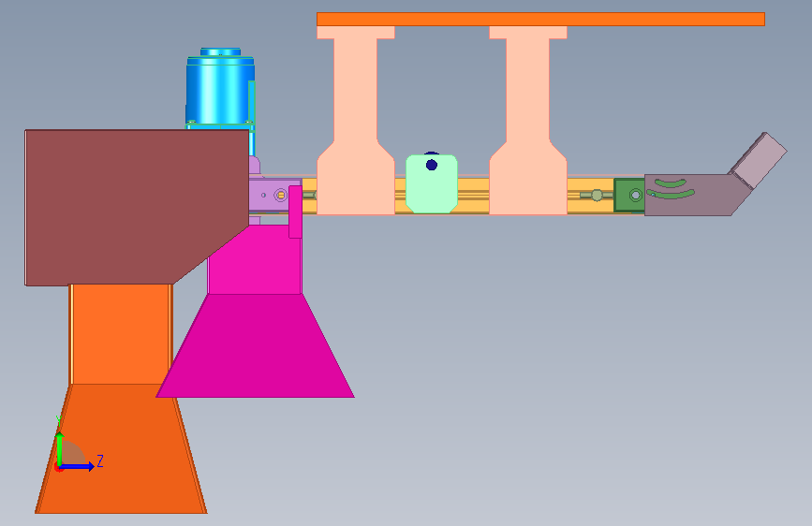This screenshot has width=812, height=526.
Task: Pick the round bolt on the rail near the green block
Action: pos(597,196)
